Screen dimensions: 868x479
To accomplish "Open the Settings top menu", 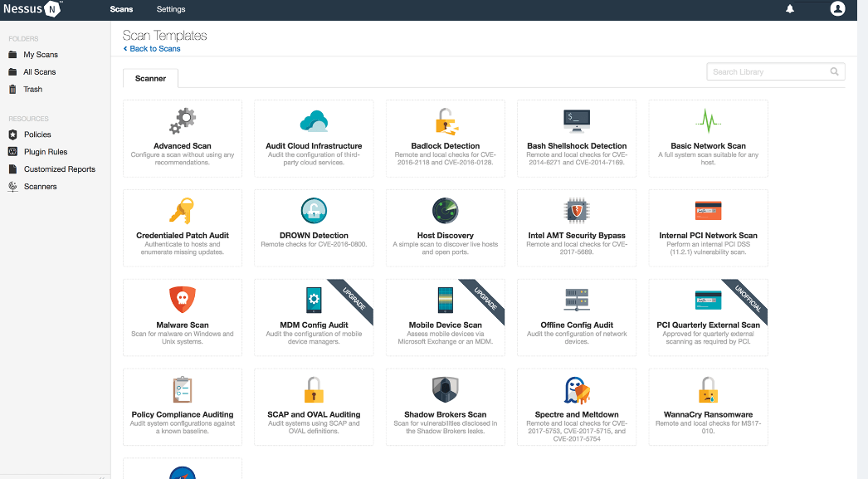I will [x=171, y=9].
